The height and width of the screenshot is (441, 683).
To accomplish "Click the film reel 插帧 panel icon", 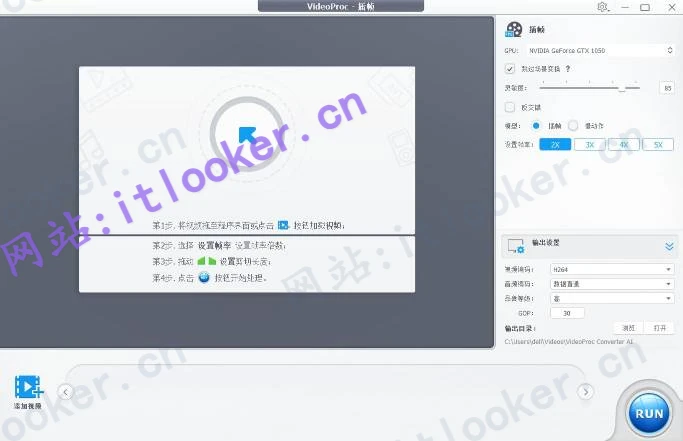I will (x=514, y=30).
